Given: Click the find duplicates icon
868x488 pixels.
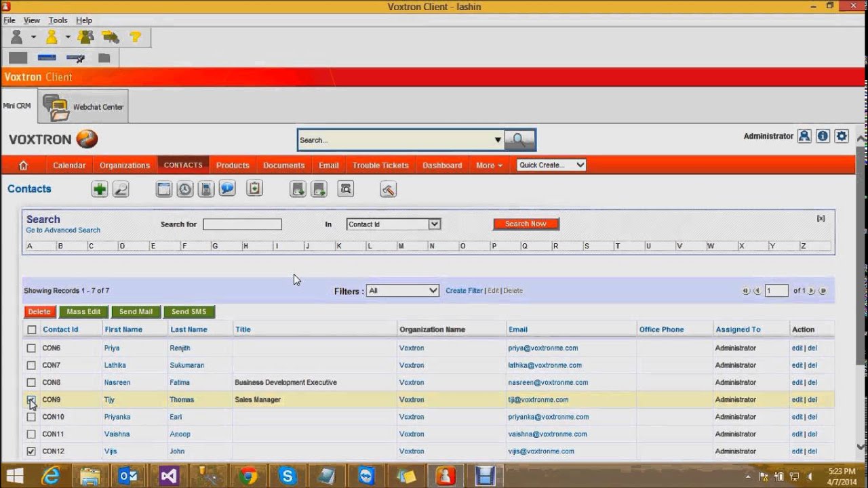Looking at the screenshot, I should tap(346, 190).
